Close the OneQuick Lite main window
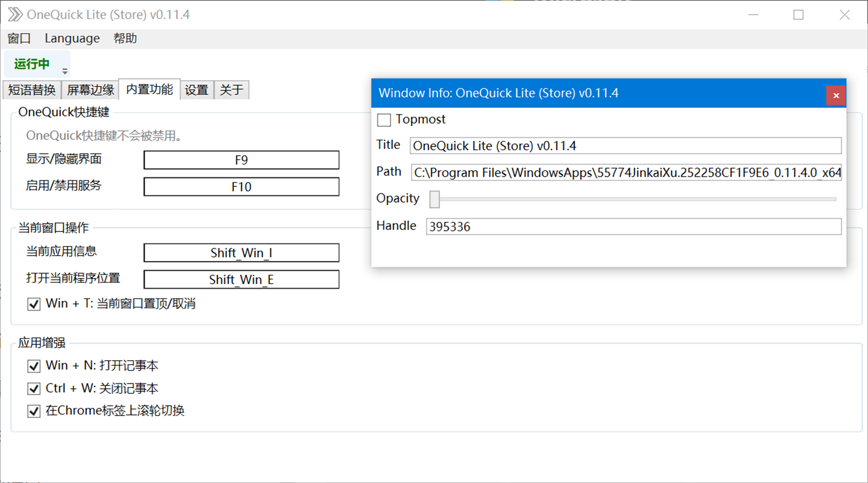Image resolution: width=868 pixels, height=483 pixels. 845,15
